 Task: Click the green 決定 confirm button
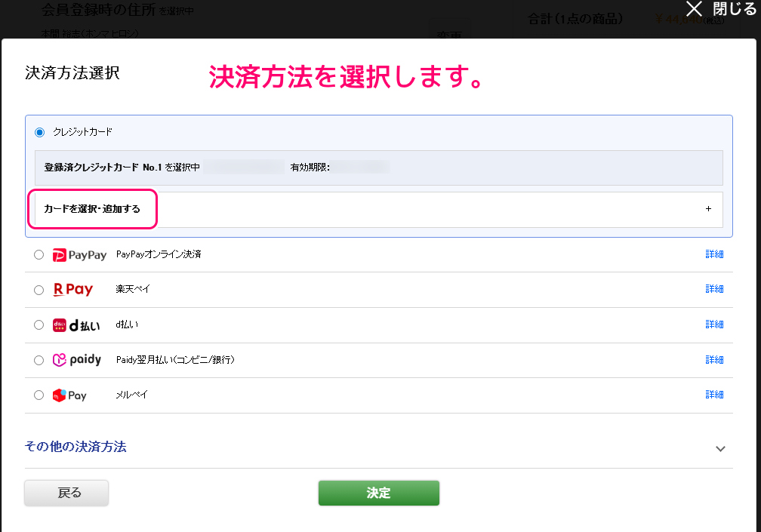coord(378,492)
